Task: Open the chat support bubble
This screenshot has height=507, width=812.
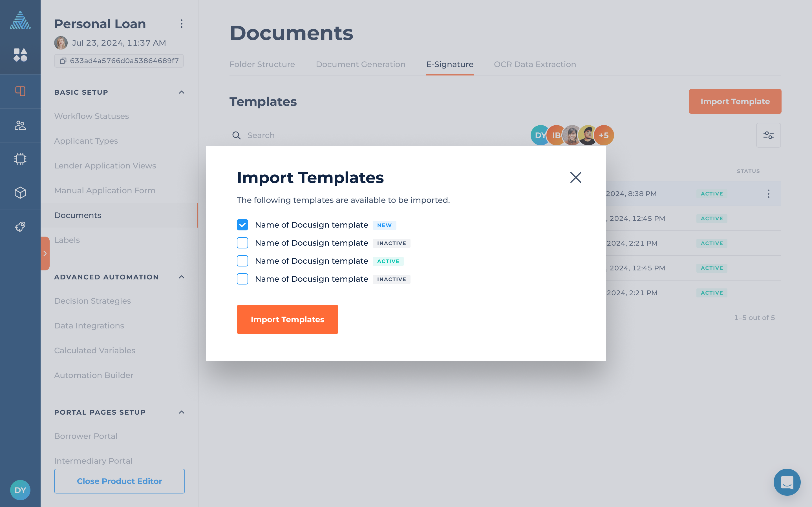Action: (x=787, y=482)
